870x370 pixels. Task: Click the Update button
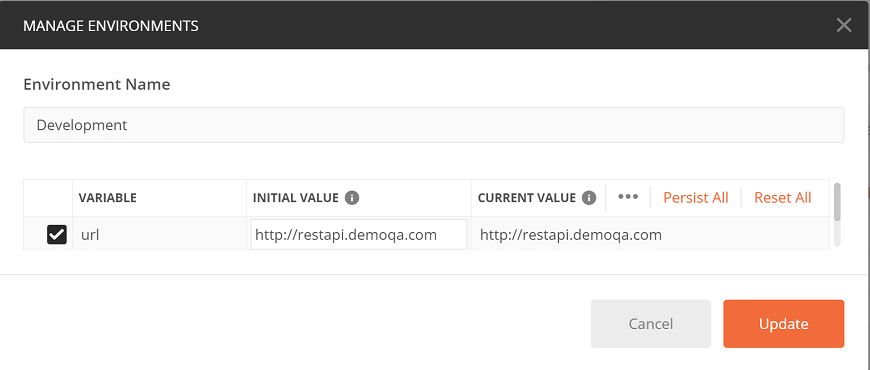pyautogui.click(x=783, y=324)
